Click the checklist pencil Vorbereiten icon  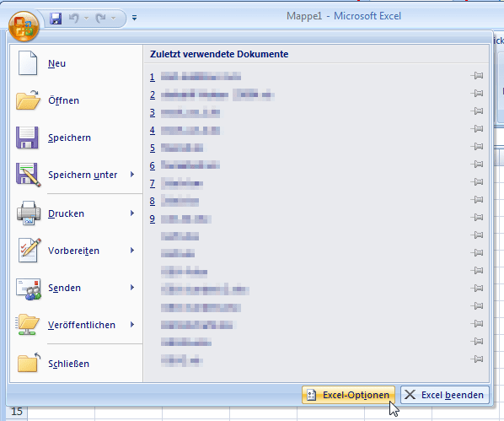point(29,250)
